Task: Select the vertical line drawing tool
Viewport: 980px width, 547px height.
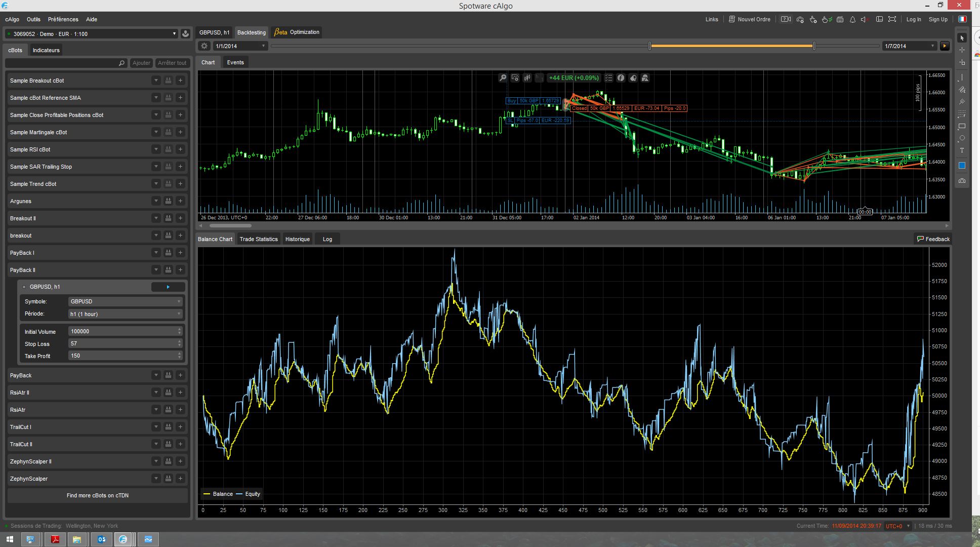Action: pos(962,77)
